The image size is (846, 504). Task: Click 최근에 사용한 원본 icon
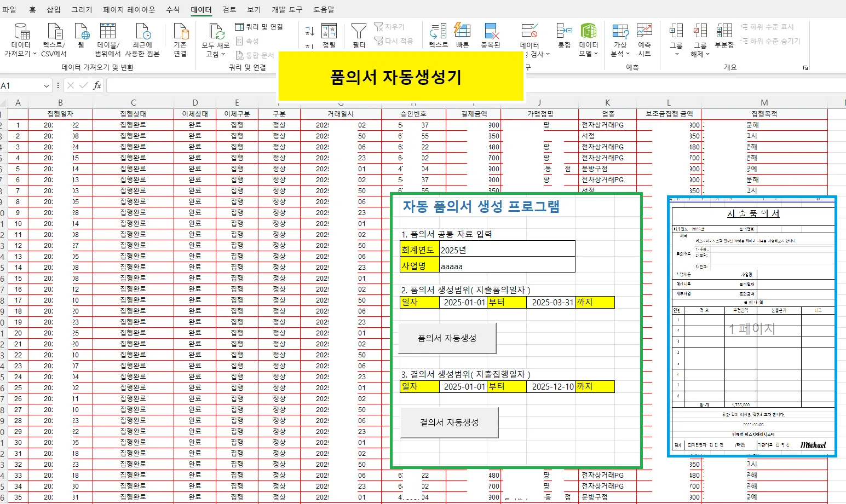(x=142, y=37)
